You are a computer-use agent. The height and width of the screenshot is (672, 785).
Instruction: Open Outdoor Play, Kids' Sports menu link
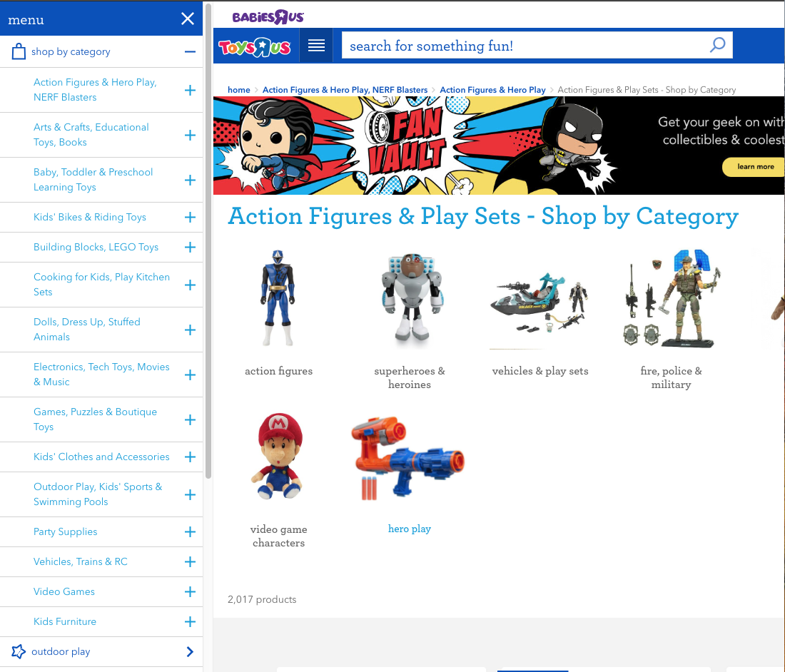(x=98, y=494)
